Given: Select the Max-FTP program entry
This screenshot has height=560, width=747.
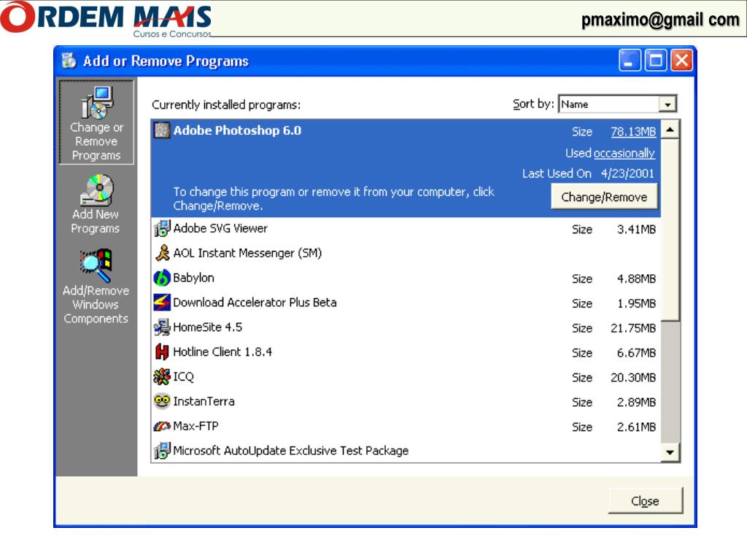Looking at the screenshot, I should coord(406,427).
